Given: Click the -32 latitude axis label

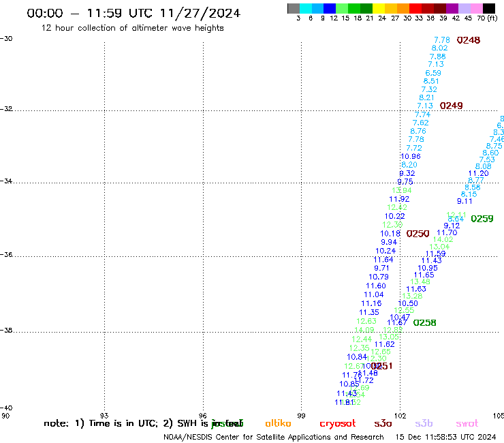Looking at the screenshot, I should (x=6, y=109).
